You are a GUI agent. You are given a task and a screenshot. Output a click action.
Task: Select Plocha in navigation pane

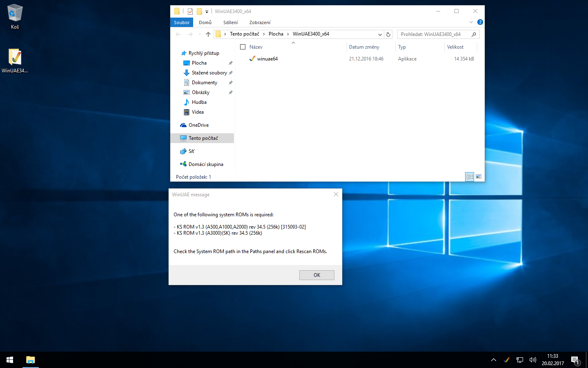[x=199, y=63]
